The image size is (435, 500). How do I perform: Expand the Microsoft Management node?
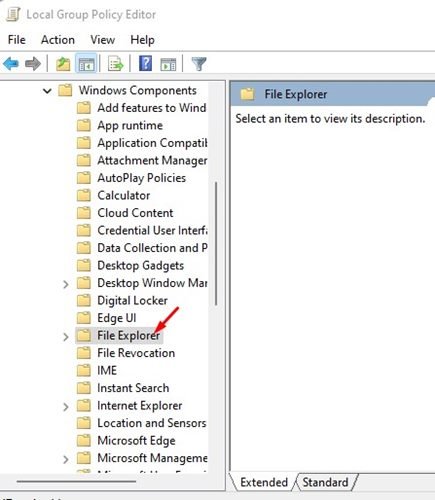pyautogui.click(x=66, y=460)
